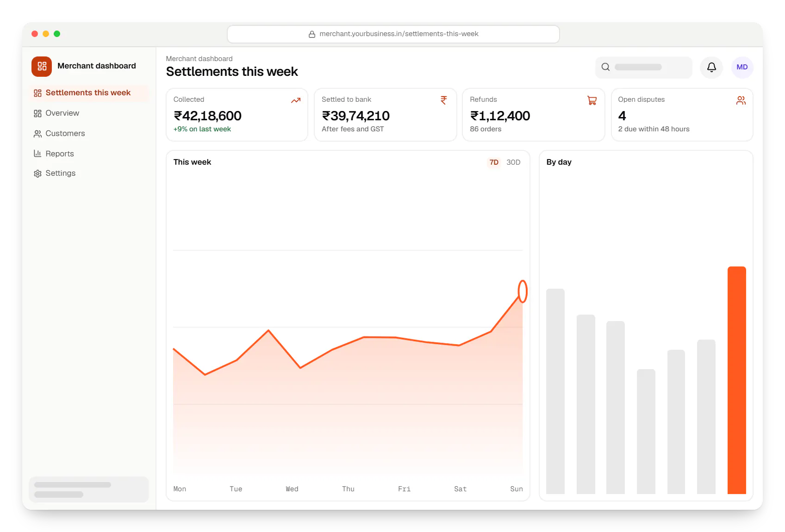Click "2 due within 48 hours" text
This screenshot has height=532, width=785.
[654, 129]
